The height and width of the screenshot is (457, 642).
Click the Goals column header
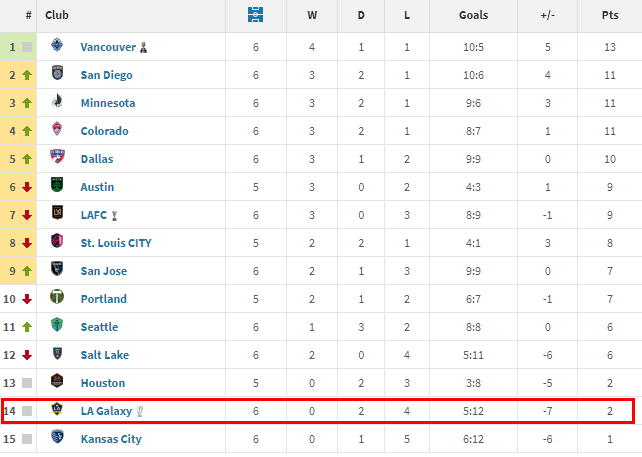tap(473, 15)
